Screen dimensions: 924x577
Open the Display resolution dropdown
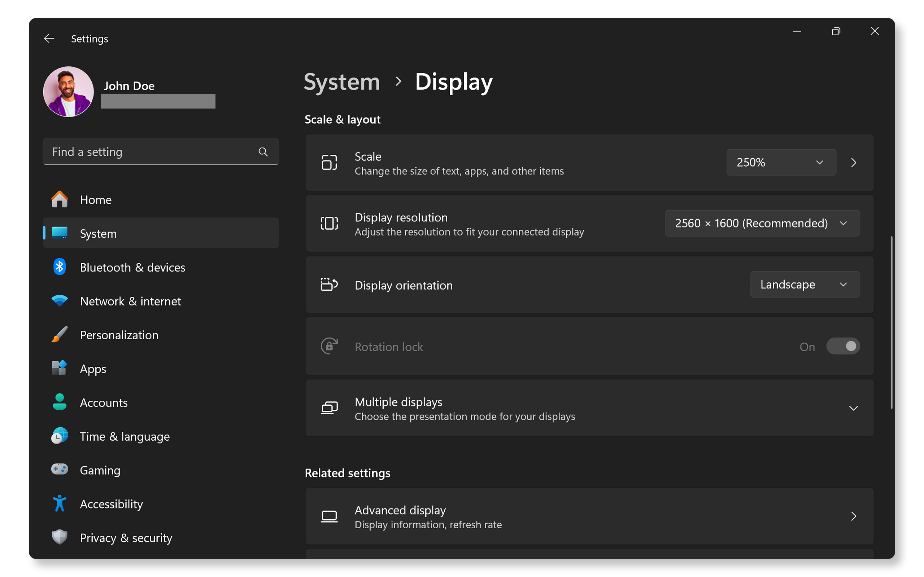[762, 223]
